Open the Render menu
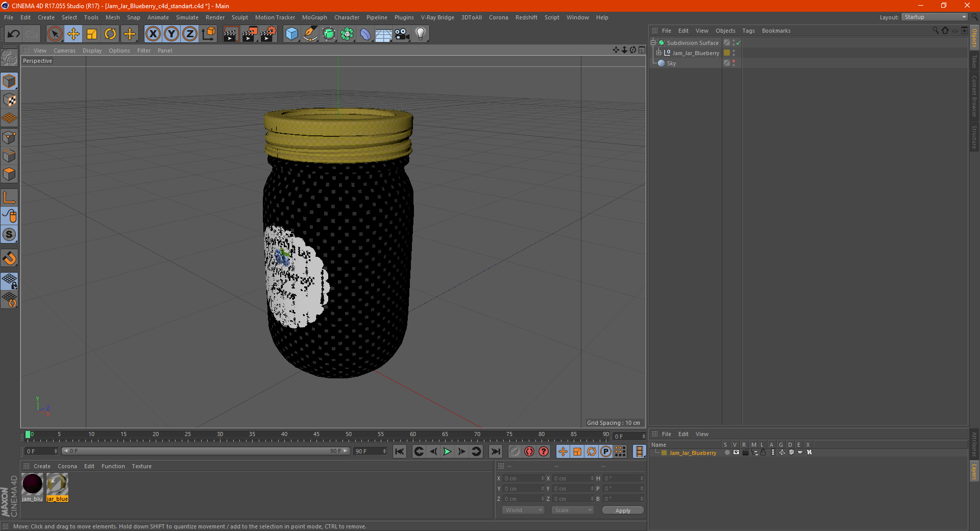Image resolution: width=980 pixels, height=531 pixels. tap(215, 17)
